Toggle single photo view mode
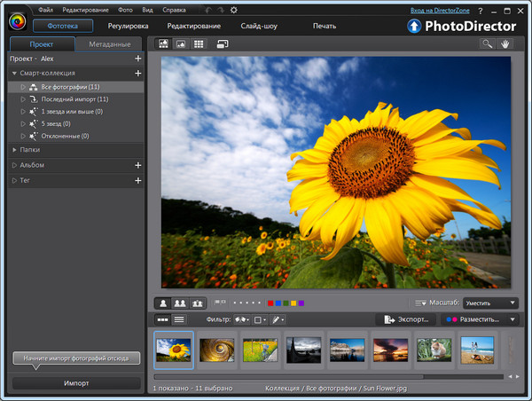This screenshot has width=532, height=401. [x=163, y=303]
